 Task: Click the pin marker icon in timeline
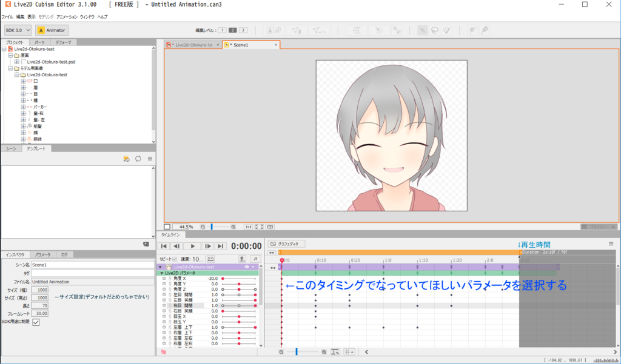pyautogui.click(x=242, y=259)
